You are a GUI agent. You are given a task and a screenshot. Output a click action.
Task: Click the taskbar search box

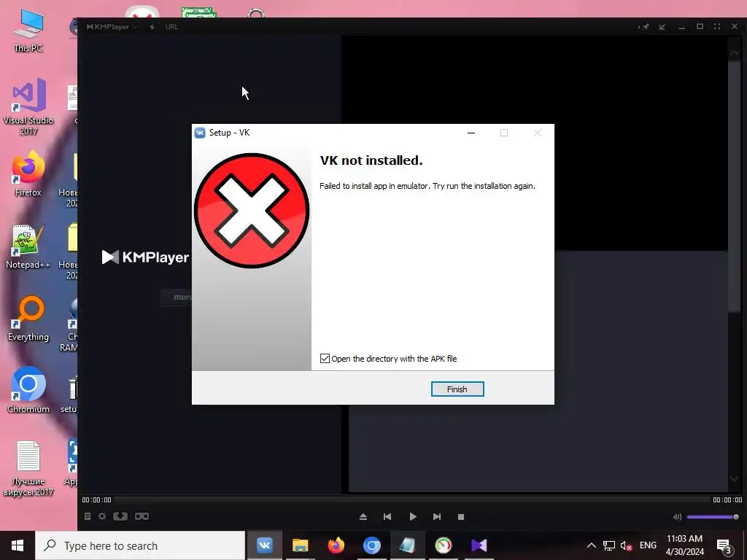tap(141, 545)
